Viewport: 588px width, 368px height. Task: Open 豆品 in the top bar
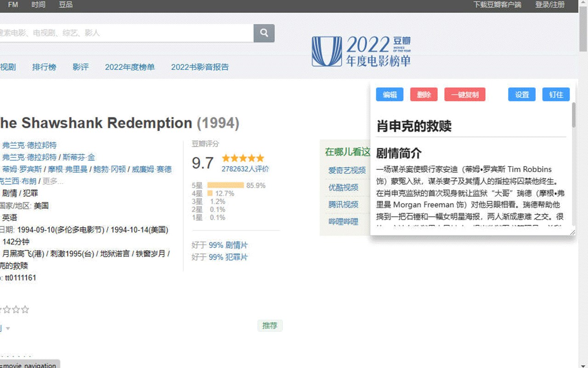tap(66, 5)
